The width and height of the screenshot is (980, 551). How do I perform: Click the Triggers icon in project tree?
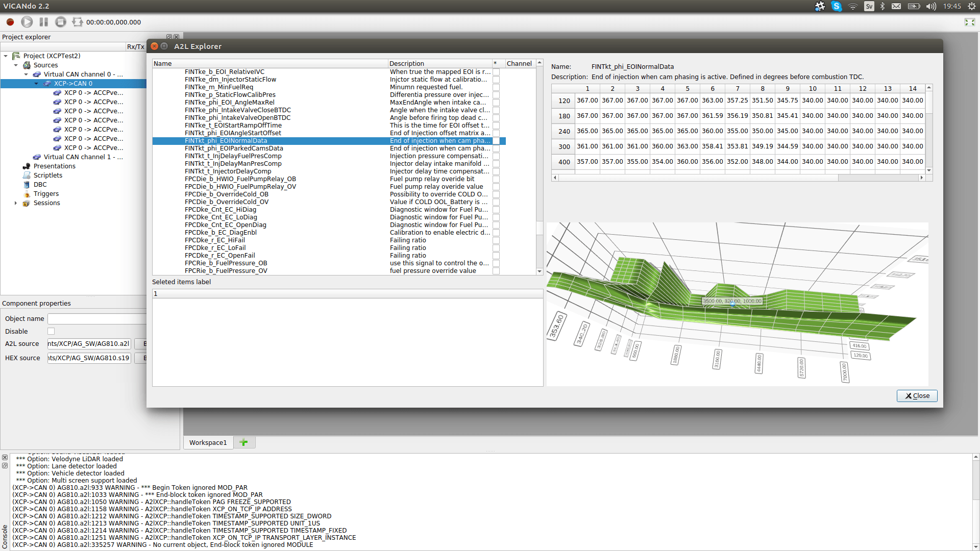pyautogui.click(x=27, y=193)
